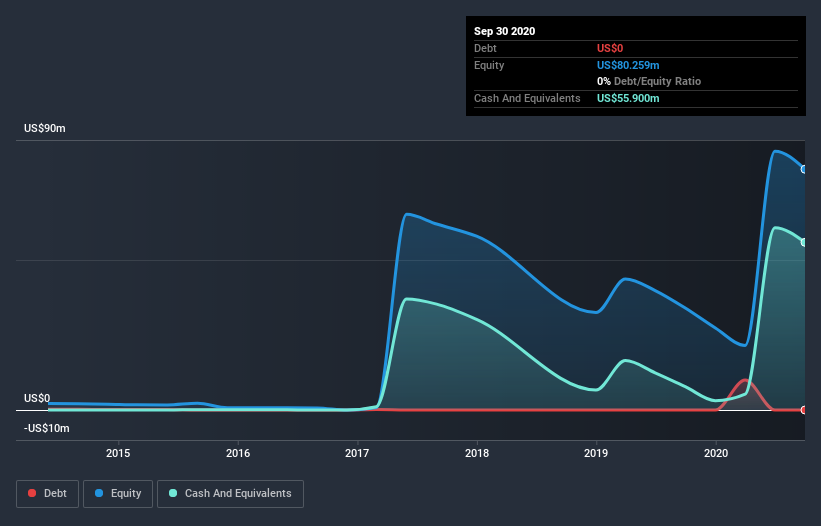This screenshot has width=821, height=526.
Task: Click the 2019 x-axis label
Action: pyautogui.click(x=596, y=453)
